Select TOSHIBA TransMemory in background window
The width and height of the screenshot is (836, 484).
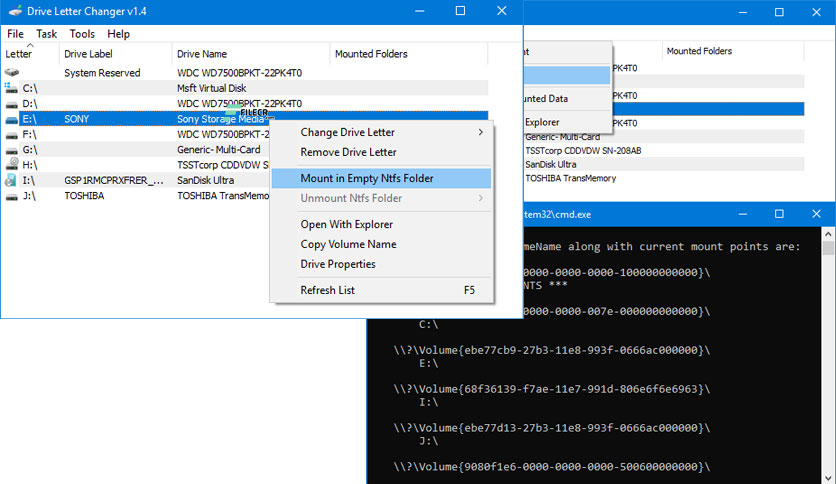(570, 178)
